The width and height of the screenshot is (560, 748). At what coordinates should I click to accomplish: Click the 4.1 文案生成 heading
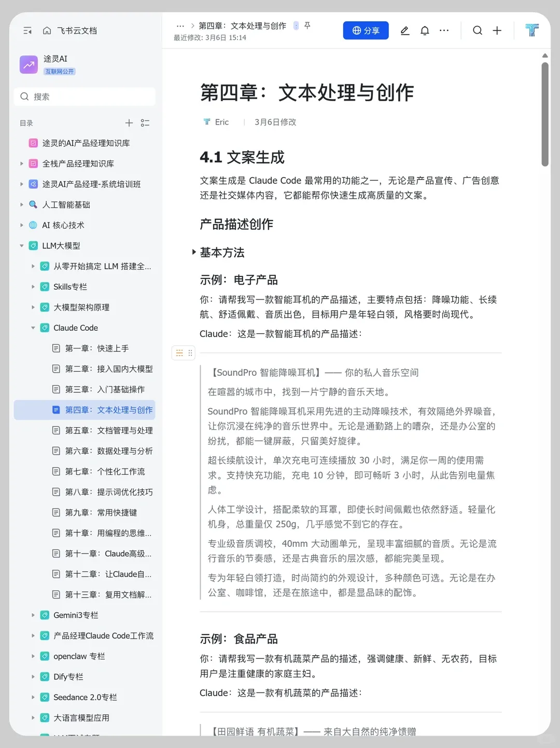click(x=242, y=157)
